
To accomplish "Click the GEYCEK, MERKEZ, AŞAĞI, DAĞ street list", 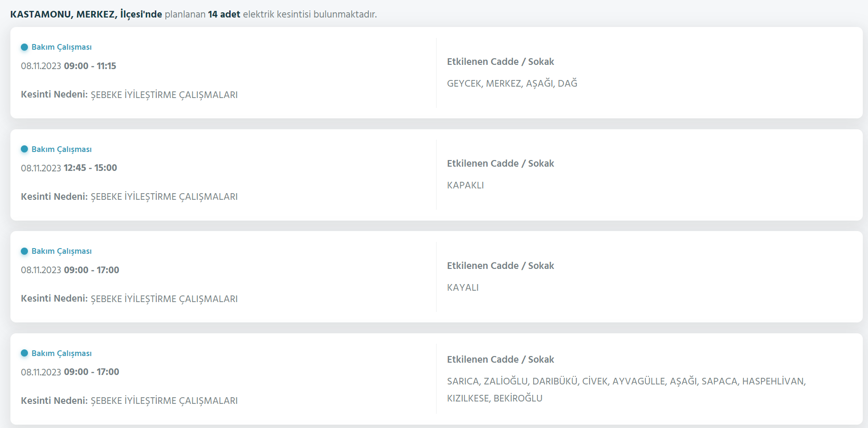I will pos(512,83).
